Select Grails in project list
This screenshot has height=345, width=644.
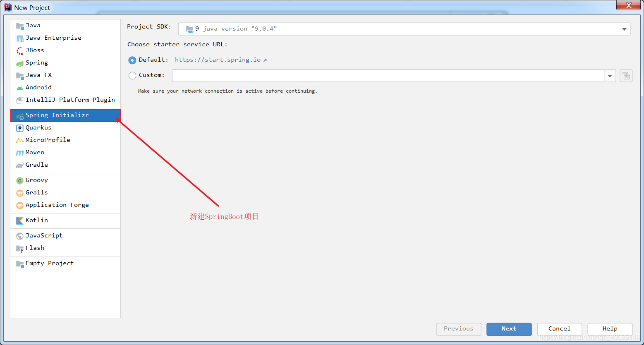point(65,193)
